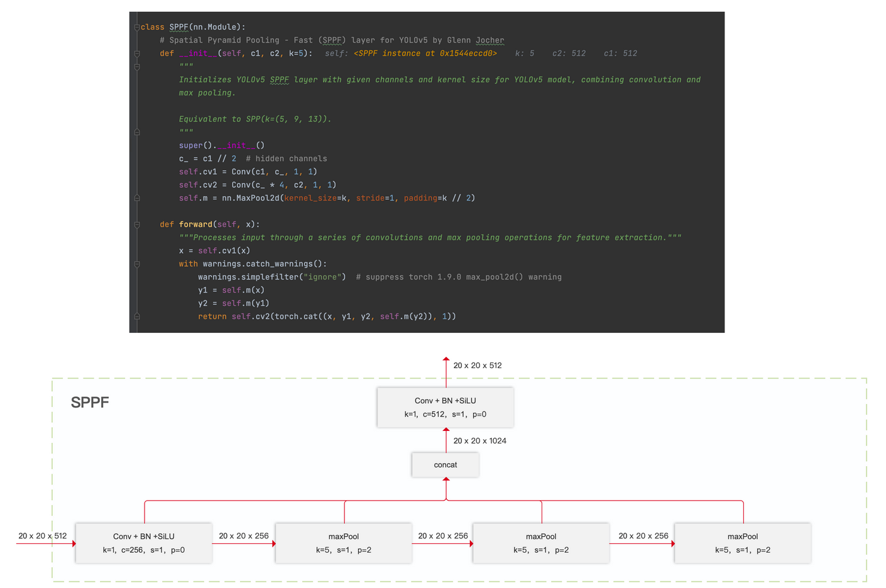Click the 'x = self.cv1(x)' line

[x=214, y=251]
